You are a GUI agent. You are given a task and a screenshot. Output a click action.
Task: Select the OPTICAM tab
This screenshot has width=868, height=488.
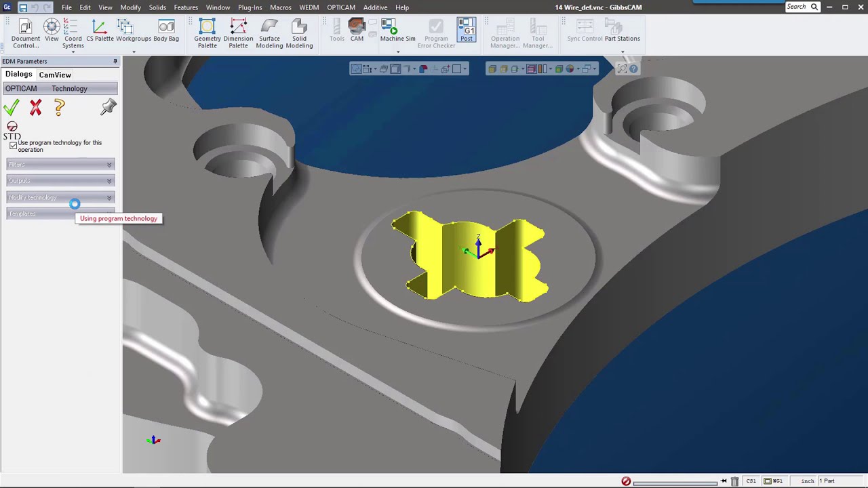tap(21, 89)
